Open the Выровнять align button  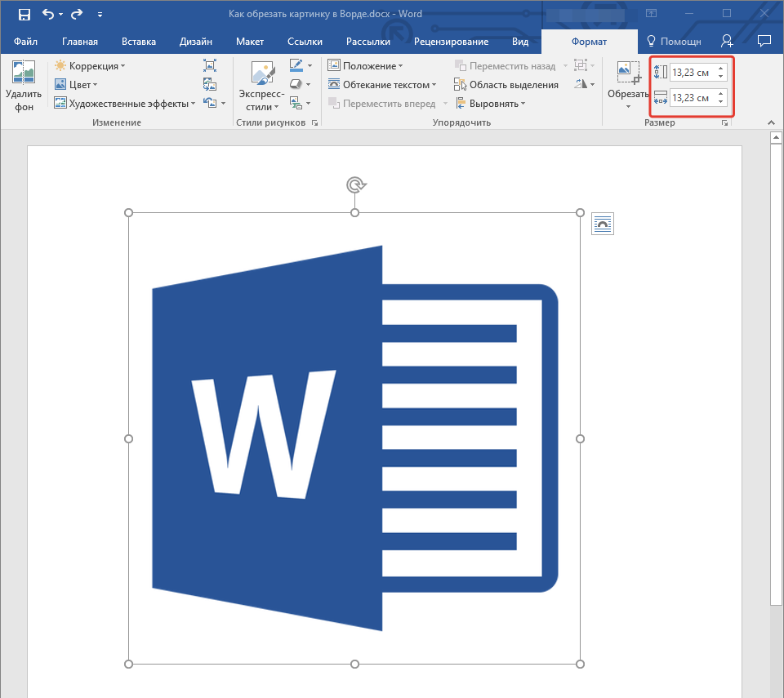491,104
